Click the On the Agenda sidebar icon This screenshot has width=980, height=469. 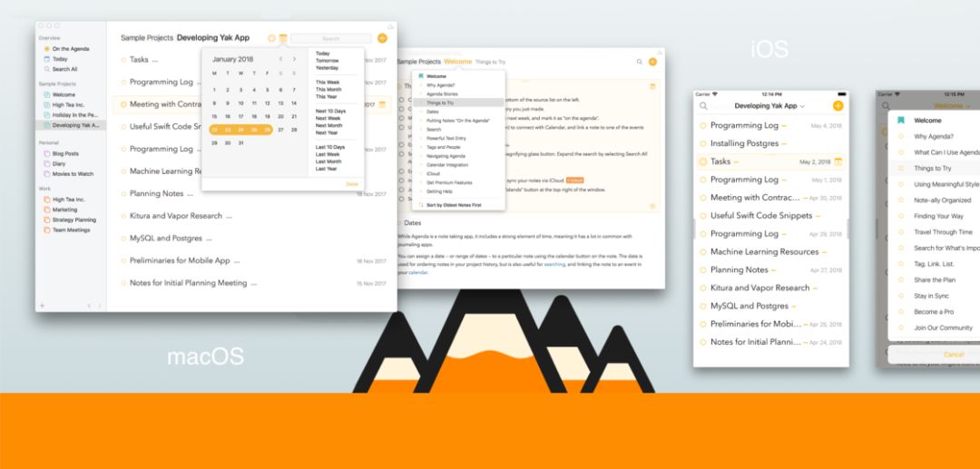tap(47, 49)
